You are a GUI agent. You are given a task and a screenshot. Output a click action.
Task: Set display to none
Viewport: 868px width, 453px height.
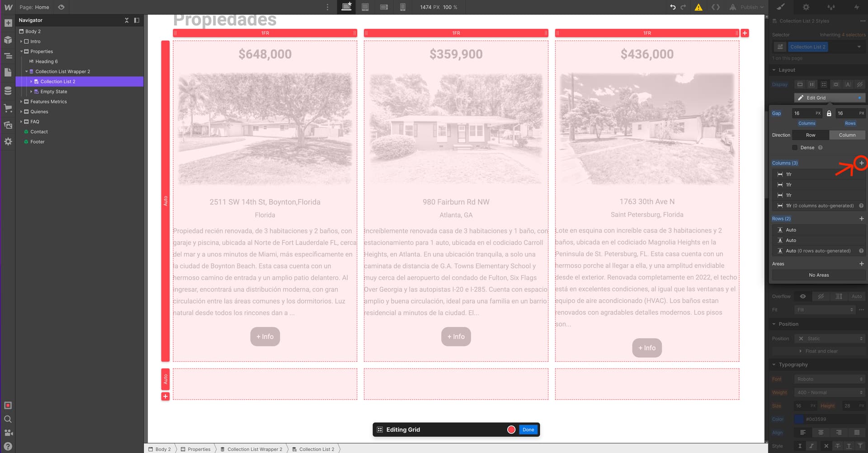(860, 84)
